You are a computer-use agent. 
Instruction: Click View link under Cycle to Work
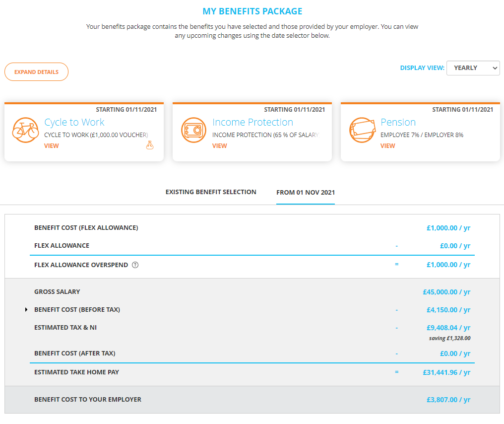pyautogui.click(x=52, y=146)
